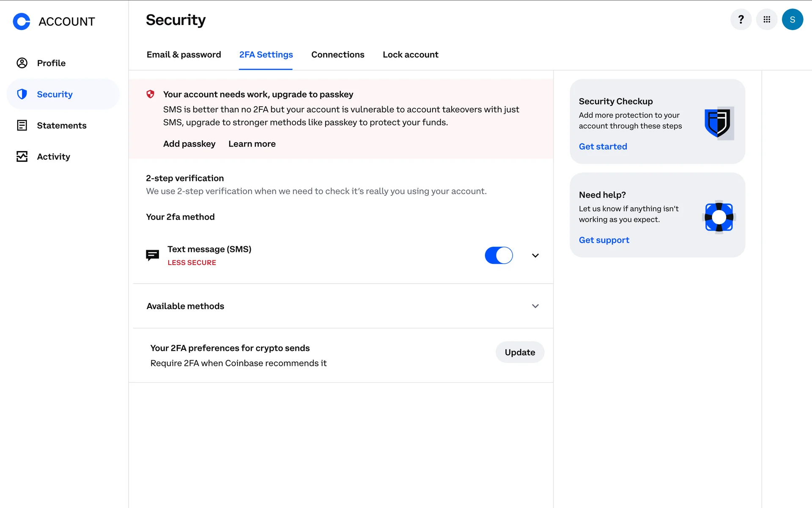Click the Add passkey link
This screenshot has width=812, height=508.
coord(189,144)
